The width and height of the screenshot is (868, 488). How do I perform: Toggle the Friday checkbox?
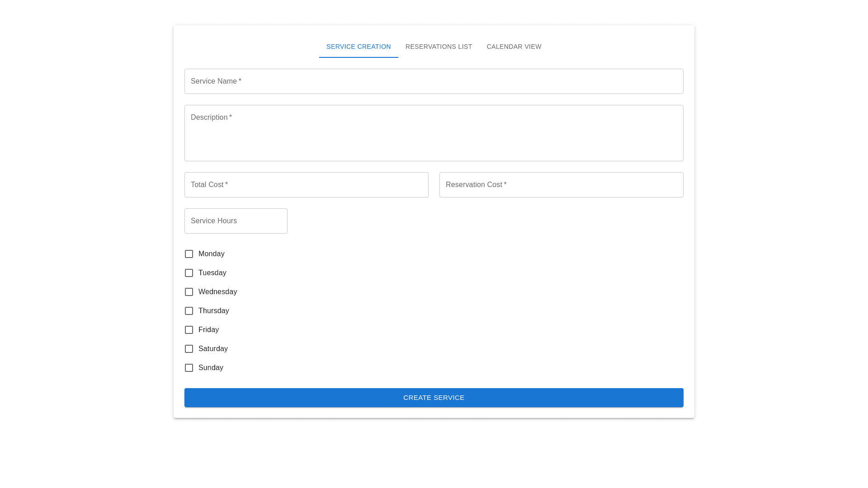pyautogui.click(x=189, y=330)
